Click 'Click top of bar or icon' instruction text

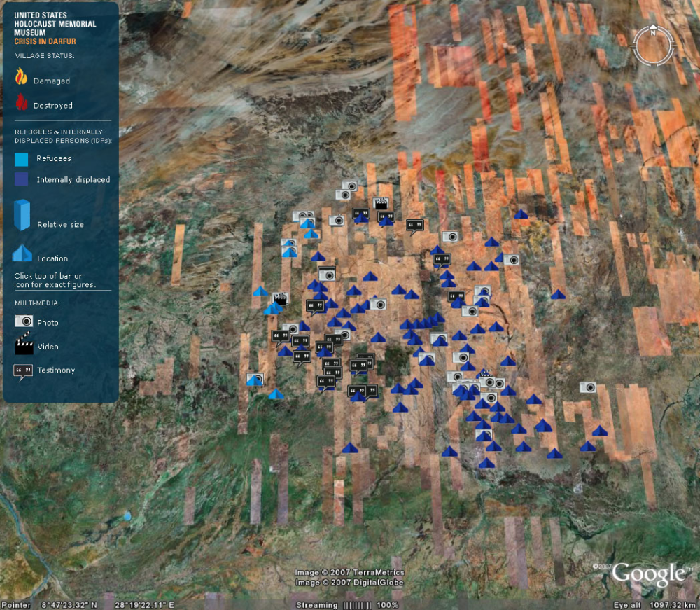point(55,280)
